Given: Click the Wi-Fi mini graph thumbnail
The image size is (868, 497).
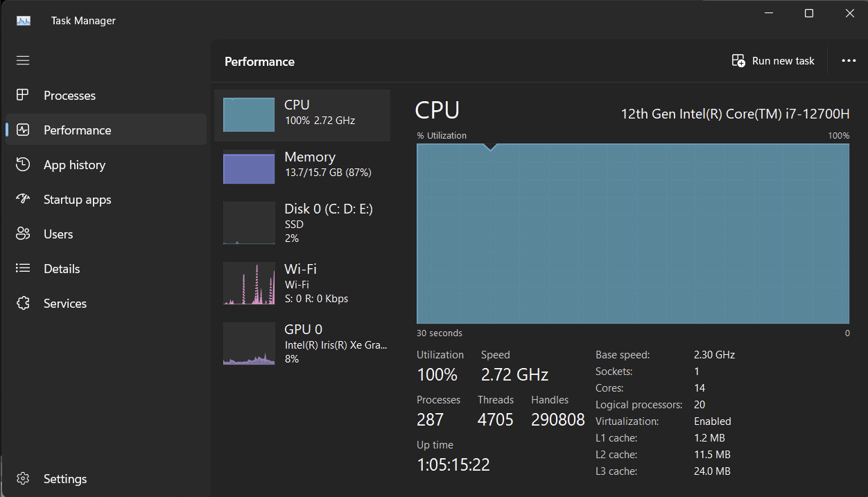Looking at the screenshot, I should (248, 284).
